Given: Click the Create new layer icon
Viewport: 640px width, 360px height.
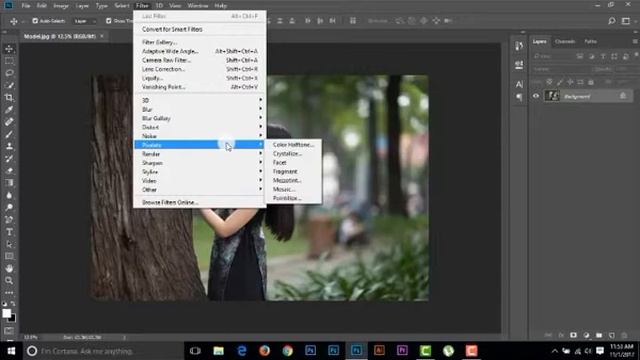Looking at the screenshot, I should [611, 335].
